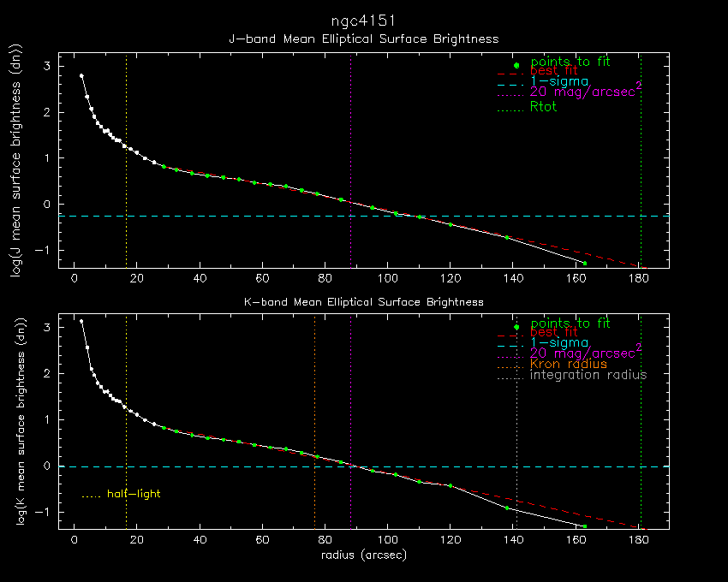728x582 pixels.
Task: Select the 'Kron radius' legend label
Action: 568,364
